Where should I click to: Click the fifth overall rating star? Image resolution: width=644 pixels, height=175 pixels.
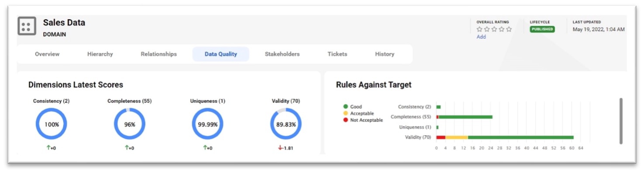pyautogui.click(x=509, y=29)
